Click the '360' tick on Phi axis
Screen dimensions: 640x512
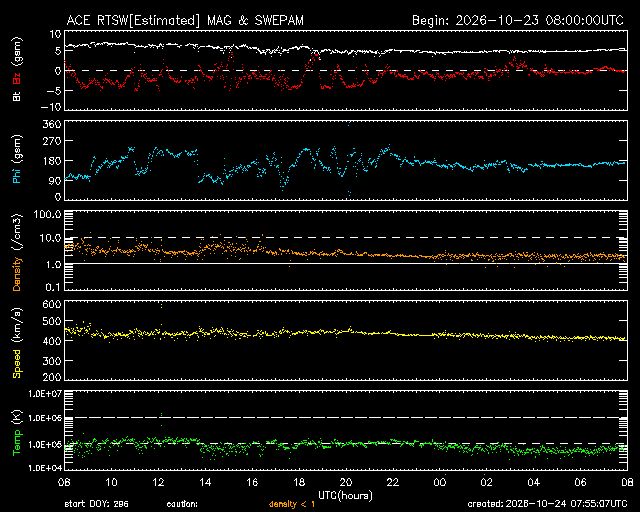[52, 124]
